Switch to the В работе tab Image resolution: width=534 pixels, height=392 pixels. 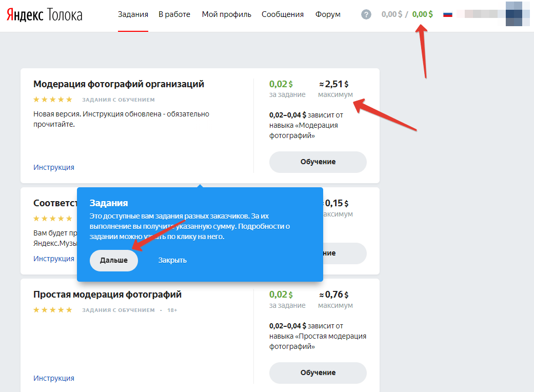(x=174, y=14)
